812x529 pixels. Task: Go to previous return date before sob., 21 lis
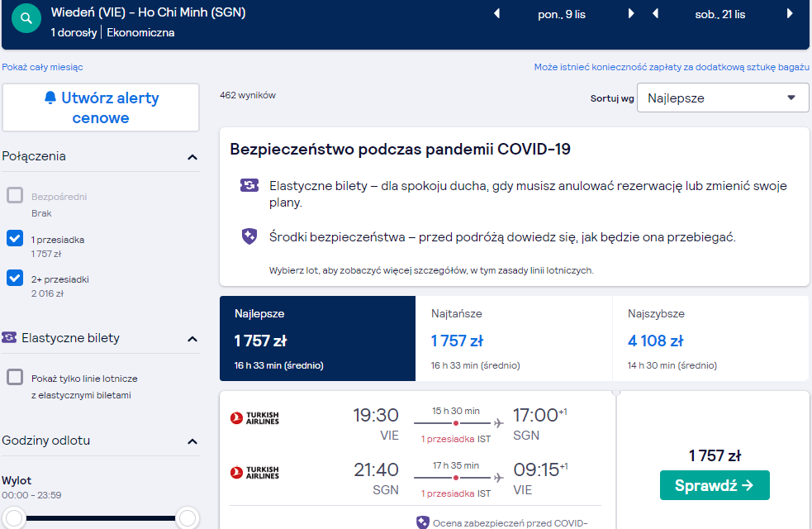(x=655, y=13)
